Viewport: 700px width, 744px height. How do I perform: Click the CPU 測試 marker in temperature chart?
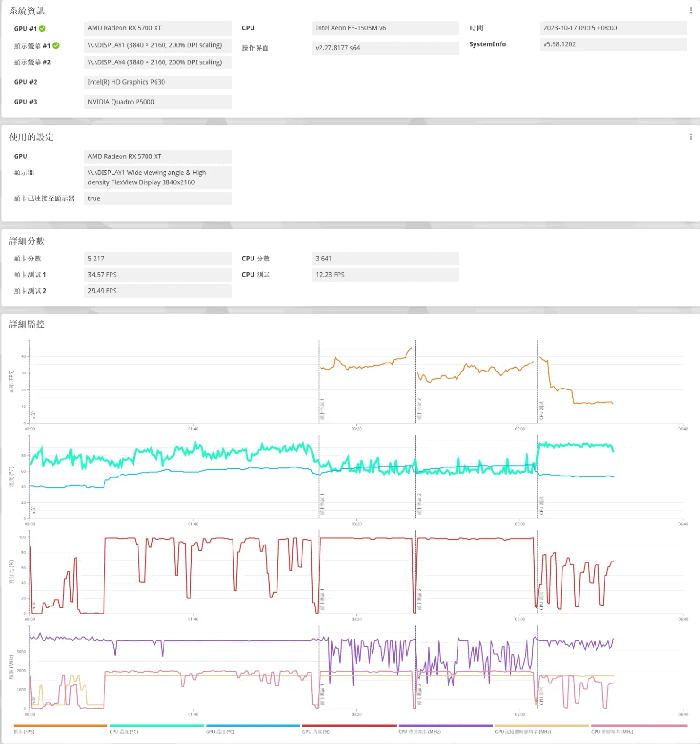pos(542,505)
